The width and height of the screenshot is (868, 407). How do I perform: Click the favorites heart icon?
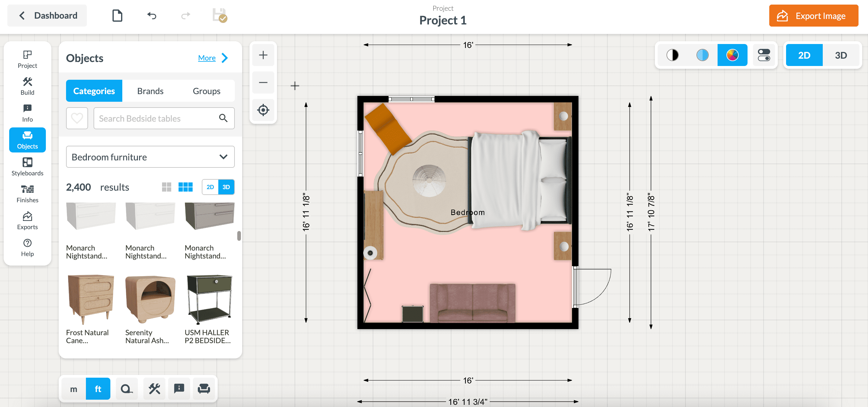77,118
